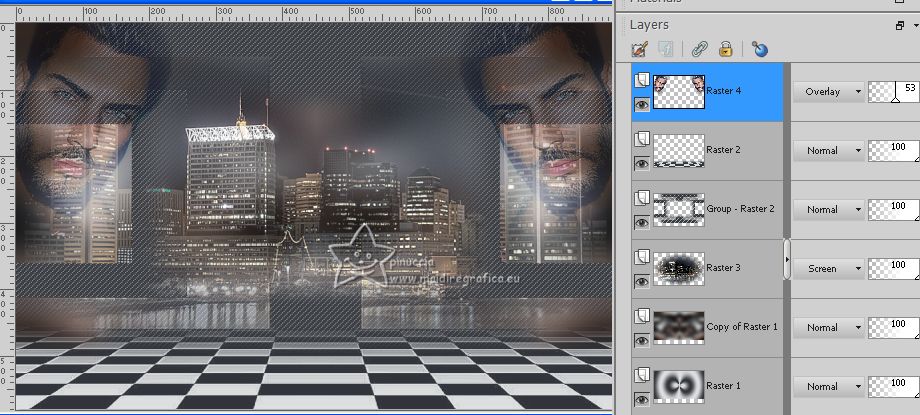Click the opacity slider of Raster 3
Image resolution: width=920 pixels, height=415 pixels.
894,269
